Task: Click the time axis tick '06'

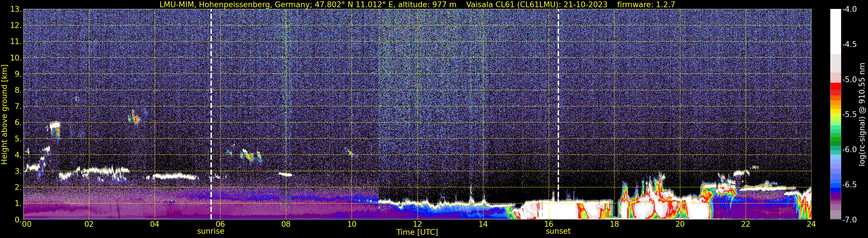Action: click(220, 224)
